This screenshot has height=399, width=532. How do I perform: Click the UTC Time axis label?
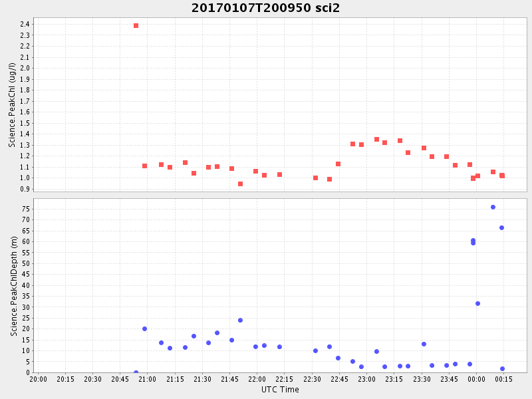pos(280,390)
